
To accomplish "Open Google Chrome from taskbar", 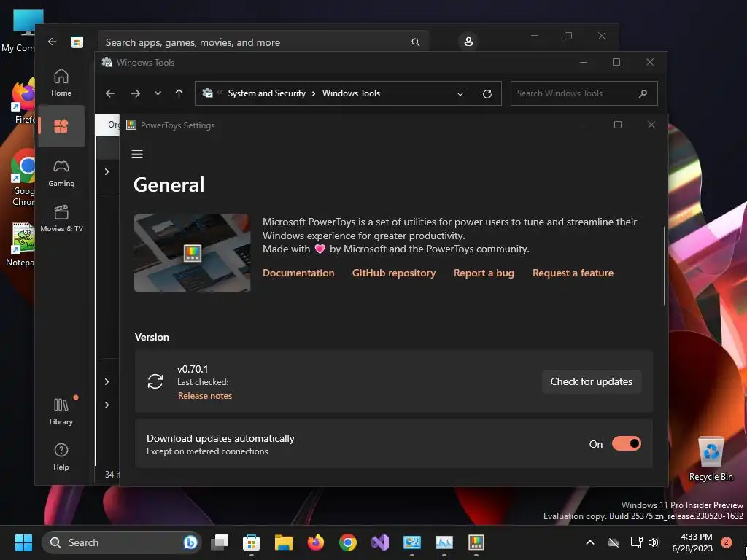I will (348, 542).
